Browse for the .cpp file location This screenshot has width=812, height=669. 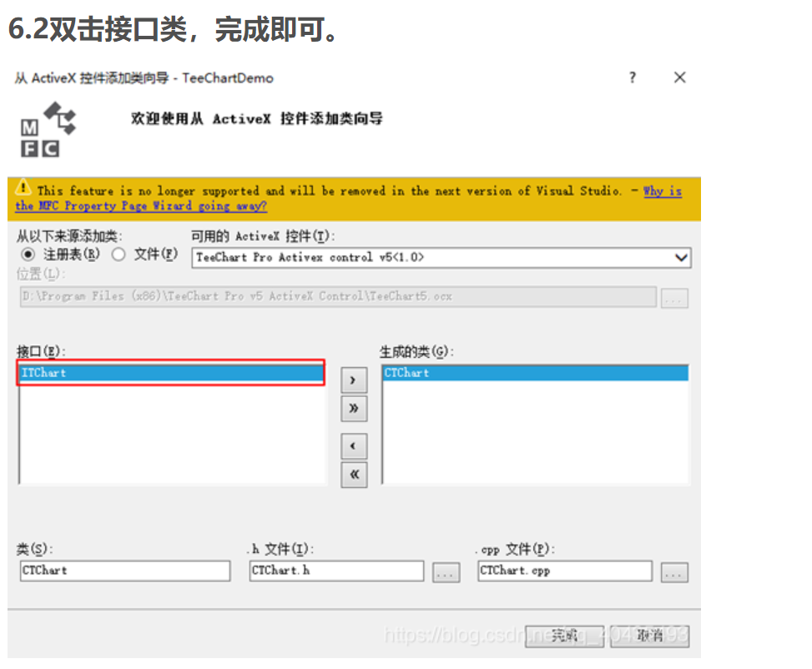tap(674, 572)
